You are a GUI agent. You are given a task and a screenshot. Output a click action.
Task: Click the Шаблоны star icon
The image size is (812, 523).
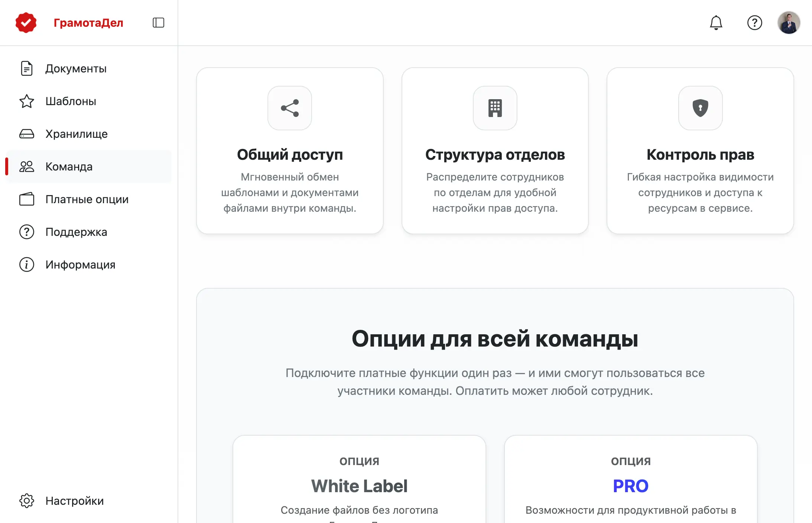click(x=27, y=101)
